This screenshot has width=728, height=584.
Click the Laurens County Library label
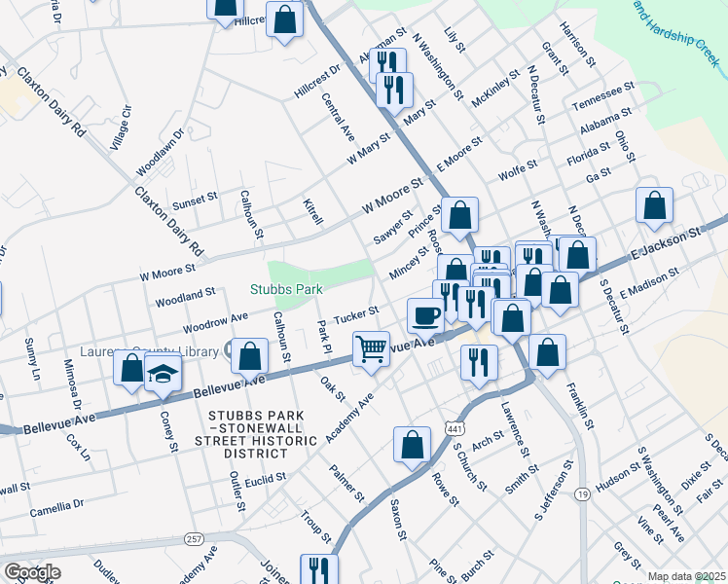click(149, 351)
